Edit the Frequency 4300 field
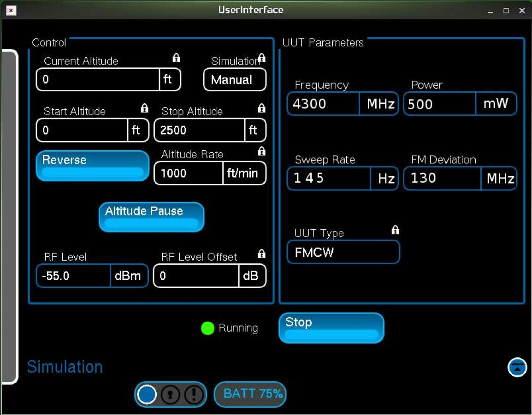Viewport: 532px width, 415px height. (x=323, y=103)
